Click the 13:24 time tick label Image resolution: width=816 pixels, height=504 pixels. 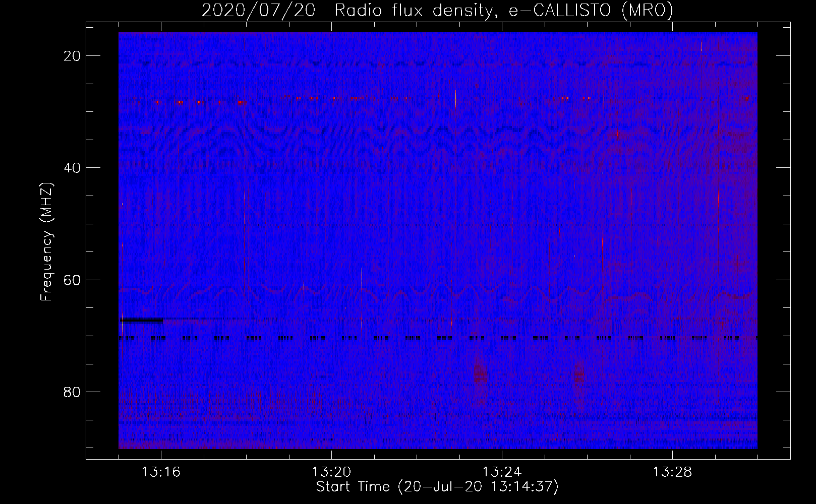coord(502,472)
